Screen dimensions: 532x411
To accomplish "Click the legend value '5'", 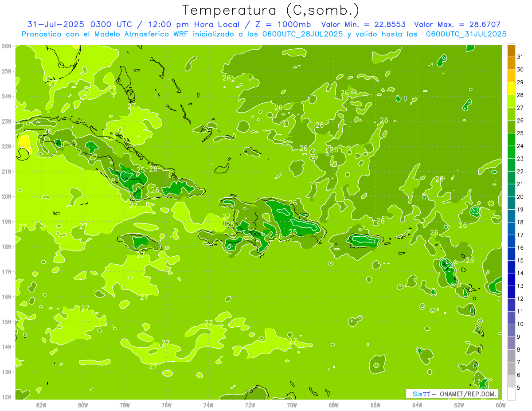I will pyautogui.click(x=519, y=388).
